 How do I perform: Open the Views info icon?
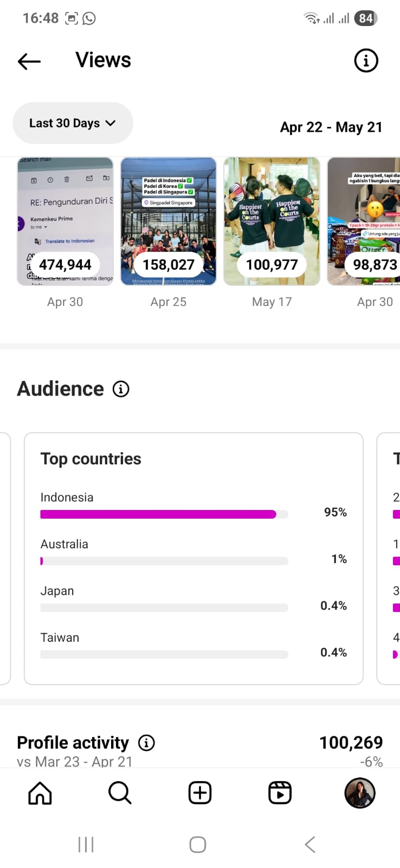tap(366, 61)
